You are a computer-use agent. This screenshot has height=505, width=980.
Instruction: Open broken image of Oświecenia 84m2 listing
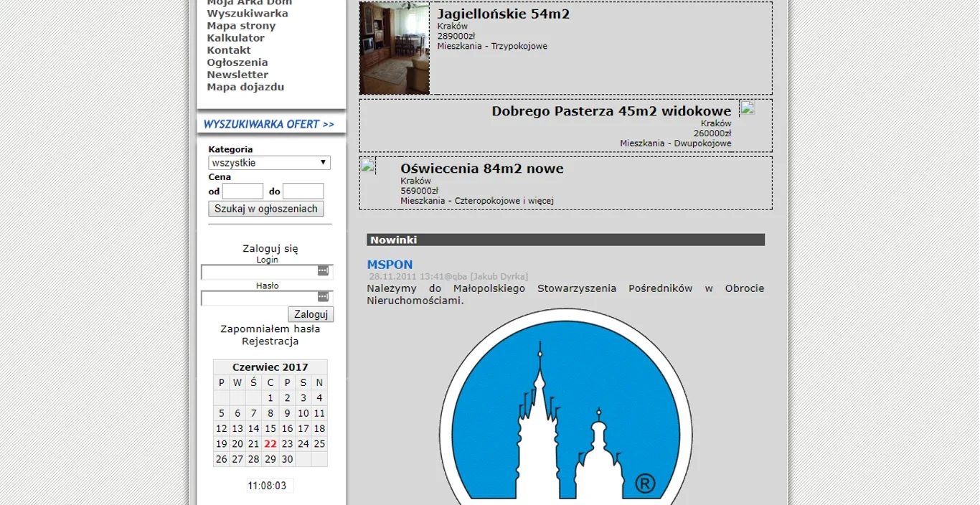(x=368, y=166)
